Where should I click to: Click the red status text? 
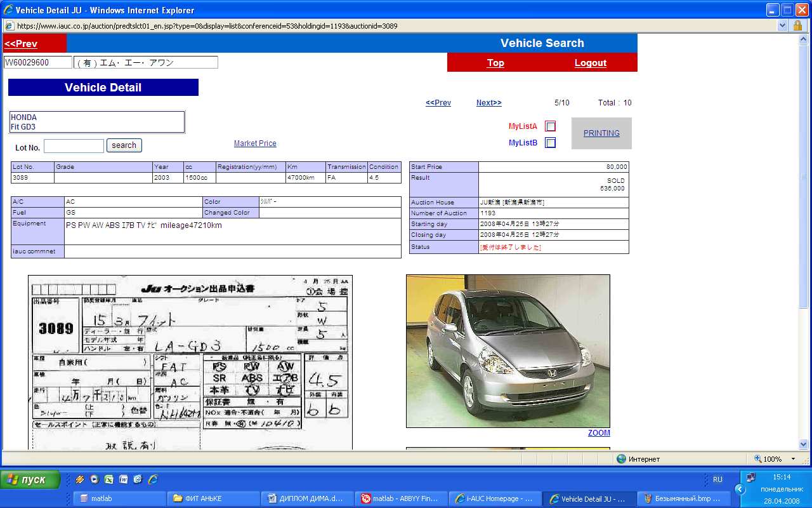(x=511, y=248)
